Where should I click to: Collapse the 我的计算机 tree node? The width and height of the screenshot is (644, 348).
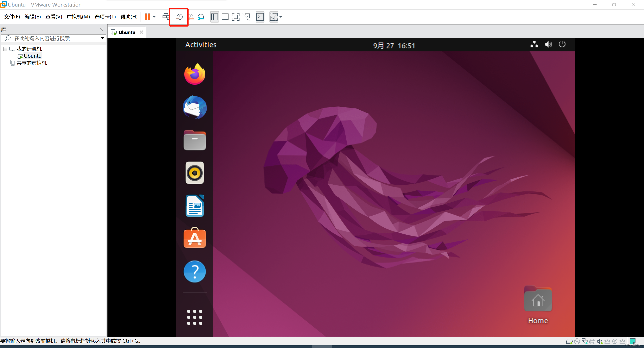pyautogui.click(x=5, y=49)
